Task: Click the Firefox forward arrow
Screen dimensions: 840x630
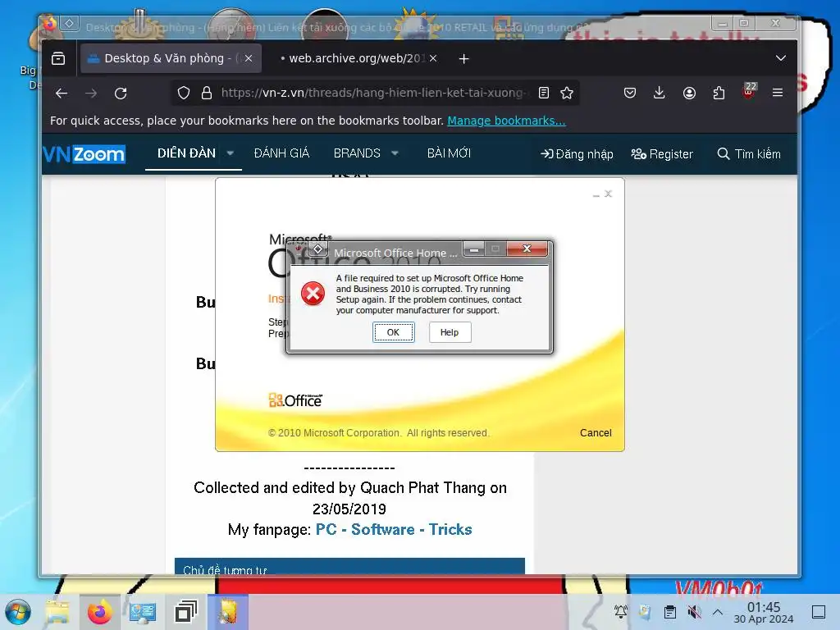Action: (91, 94)
